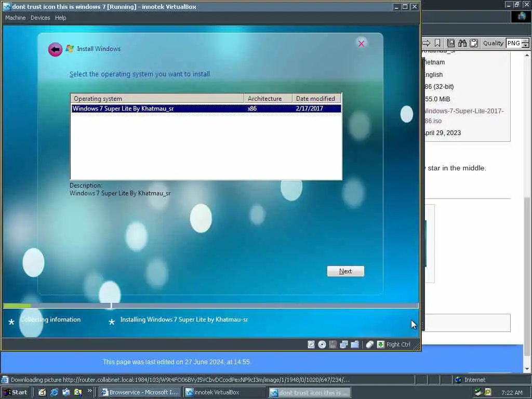
Task: Click the Internet zone globe icon
Action: (x=458, y=380)
